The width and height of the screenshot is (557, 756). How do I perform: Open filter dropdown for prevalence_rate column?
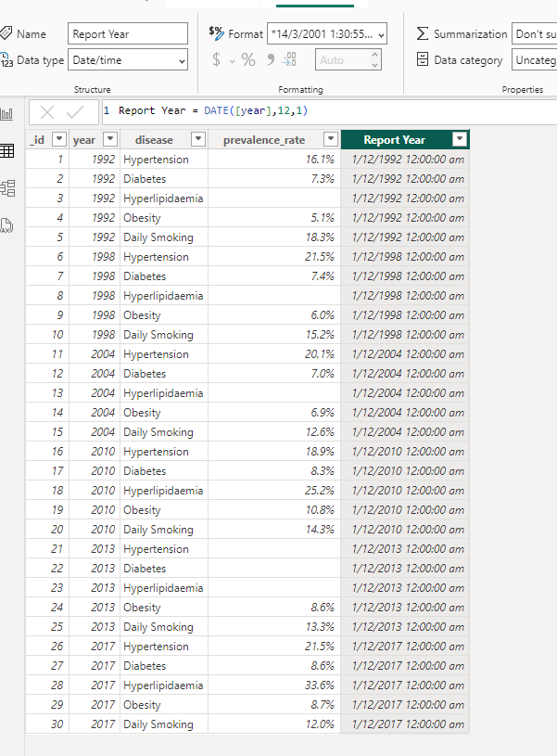pyautogui.click(x=331, y=139)
